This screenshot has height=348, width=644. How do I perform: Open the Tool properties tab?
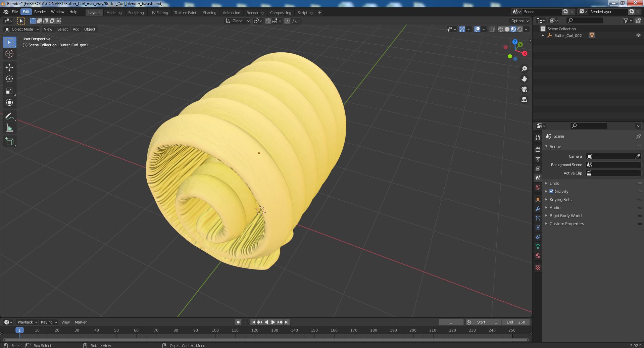[x=538, y=138]
